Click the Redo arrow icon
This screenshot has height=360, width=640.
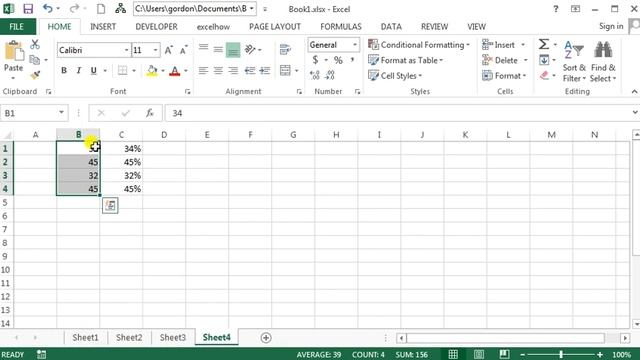[74, 9]
